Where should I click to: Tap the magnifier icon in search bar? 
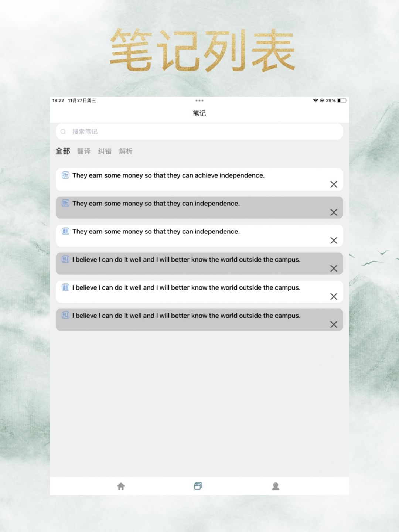pyautogui.click(x=63, y=132)
